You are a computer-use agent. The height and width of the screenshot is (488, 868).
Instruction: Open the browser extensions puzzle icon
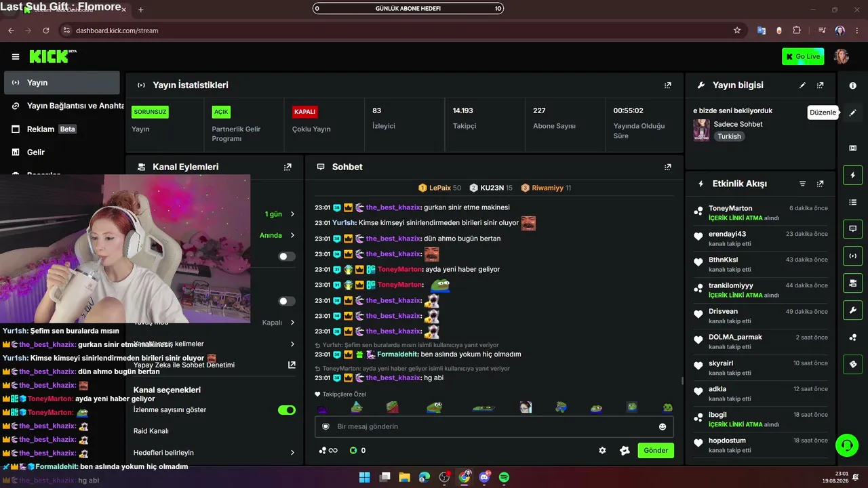tap(797, 30)
